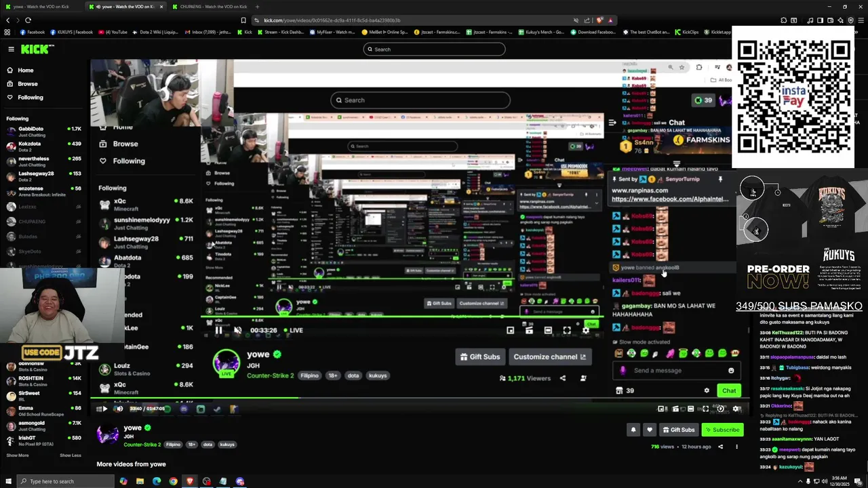
Task: Open the KickClips bookmark
Action: [686, 32]
